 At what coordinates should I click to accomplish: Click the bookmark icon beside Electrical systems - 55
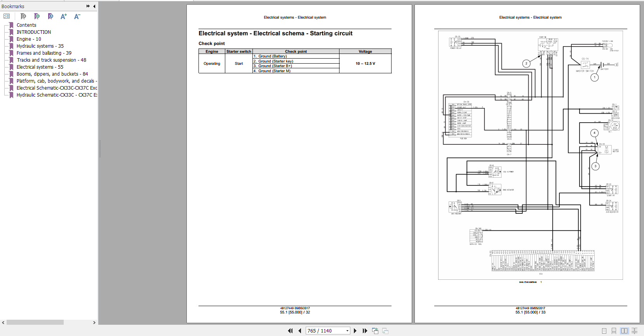[11, 67]
